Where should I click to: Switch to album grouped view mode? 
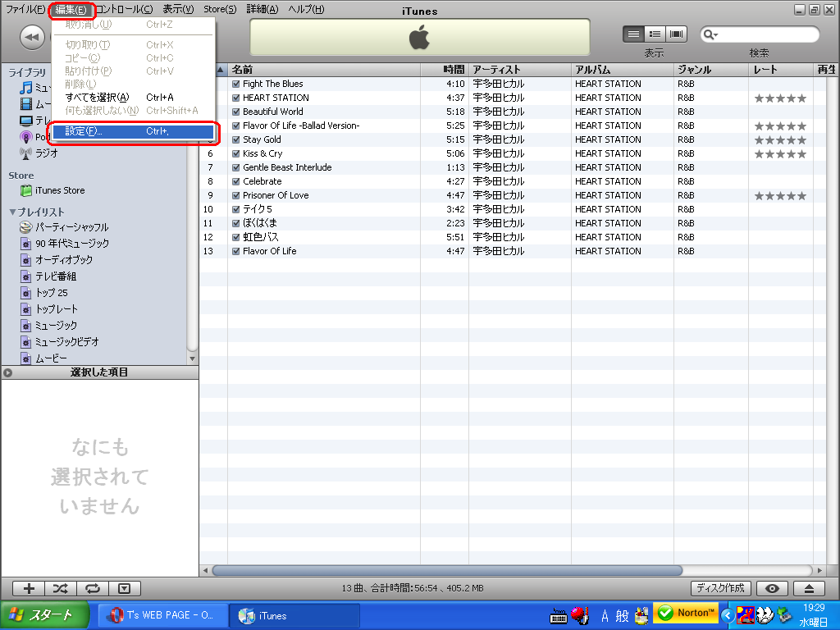click(x=655, y=34)
